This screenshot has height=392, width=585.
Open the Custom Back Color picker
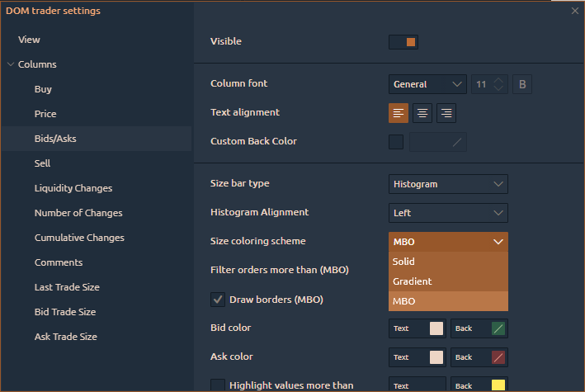[438, 142]
